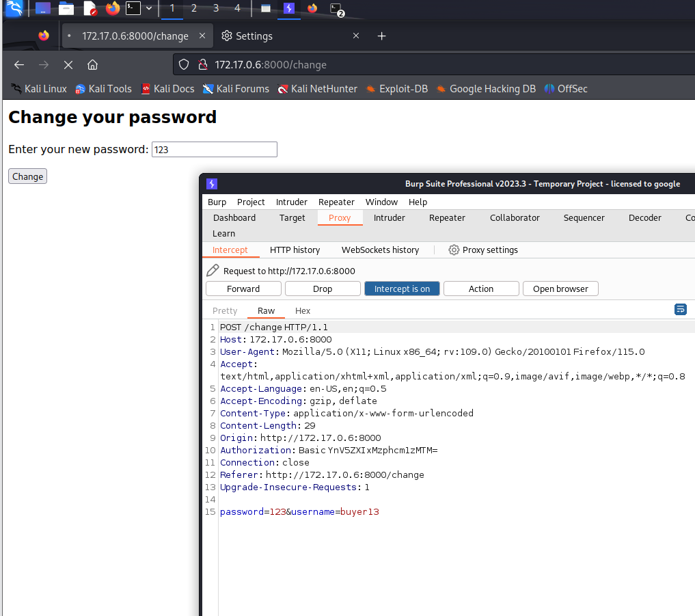Switch to the HTTP history tab
Viewport: 695px width, 616px height.
295,250
